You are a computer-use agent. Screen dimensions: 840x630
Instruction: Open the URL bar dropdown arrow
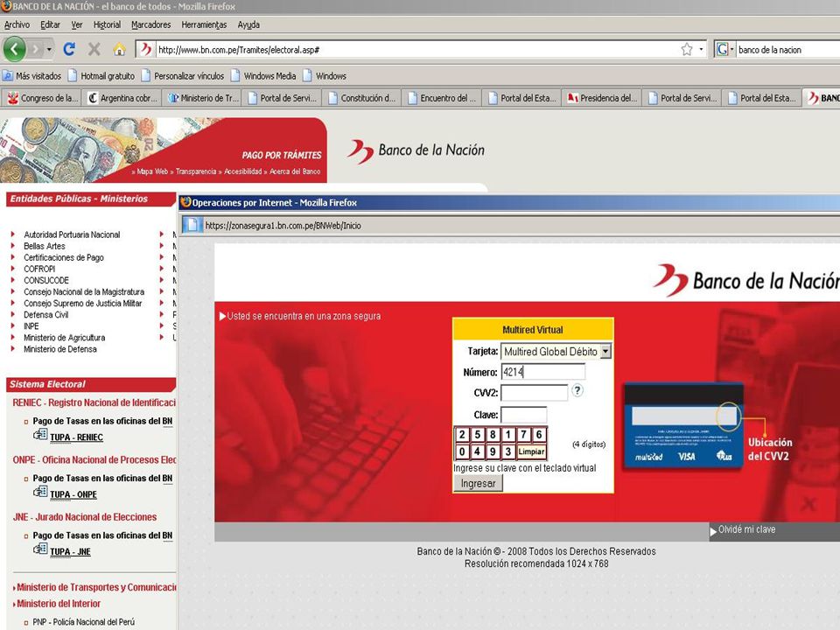(701, 49)
